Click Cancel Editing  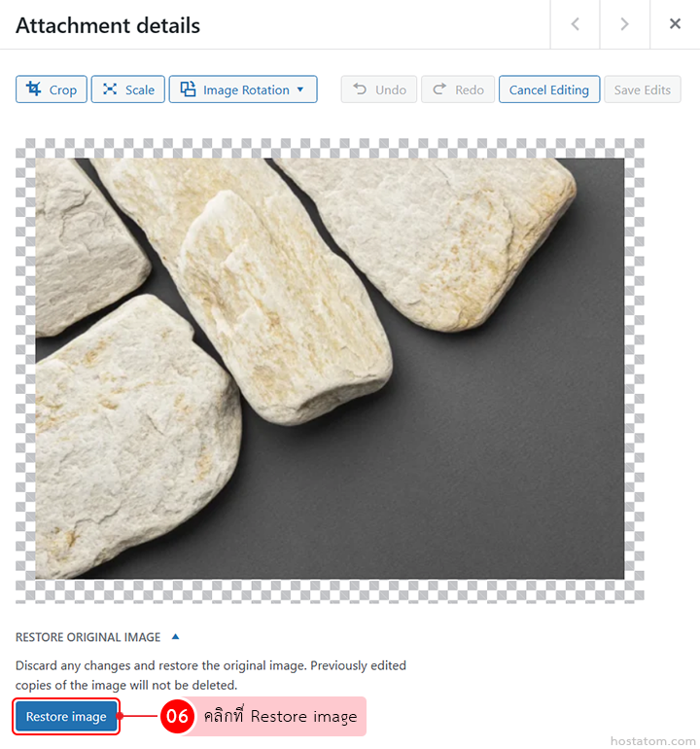[x=549, y=89]
